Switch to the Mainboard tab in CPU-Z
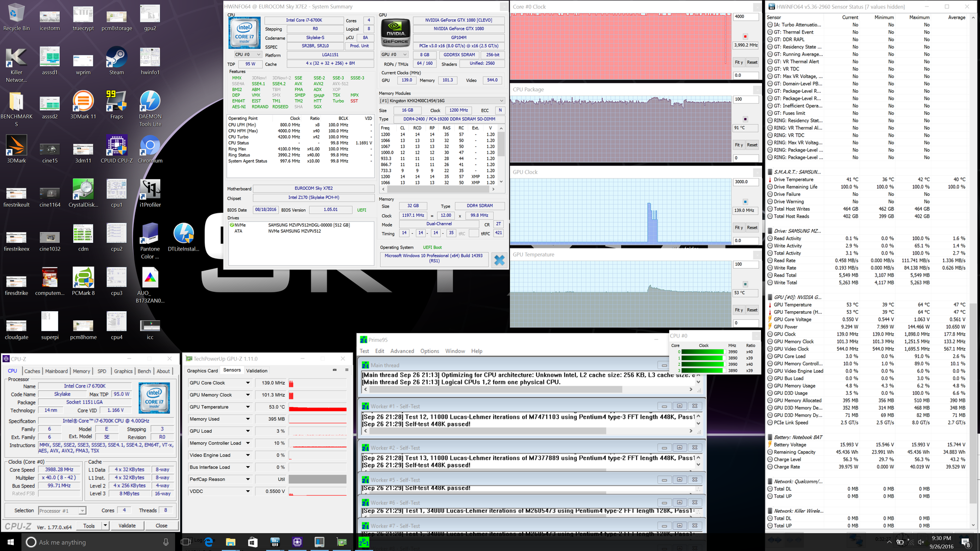The height and width of the screenshot is (551, 980). click(57, 371)
